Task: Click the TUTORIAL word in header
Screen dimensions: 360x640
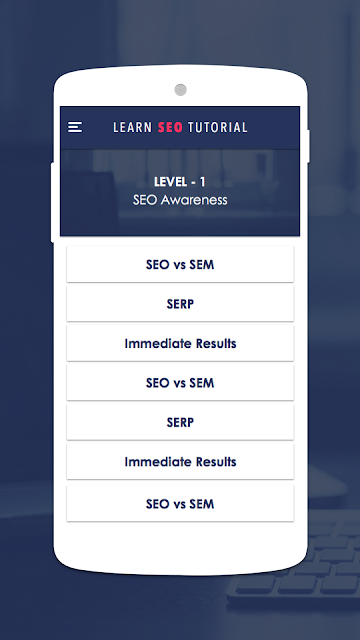Action: [x=218, y=127]
